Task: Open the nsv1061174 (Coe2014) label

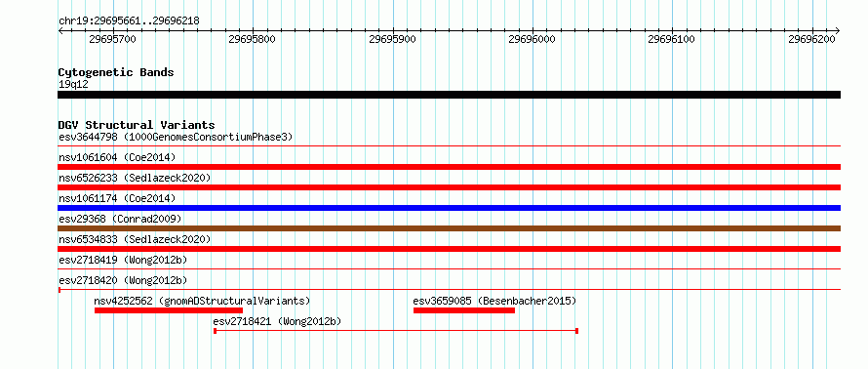Action: point(117,198)
